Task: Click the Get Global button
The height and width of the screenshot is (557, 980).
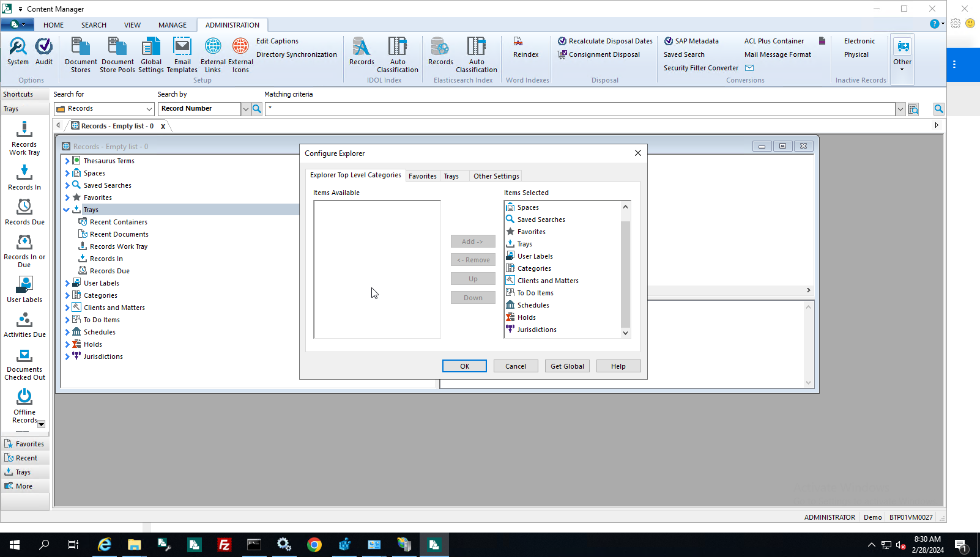Action: (x=567, y=366)
